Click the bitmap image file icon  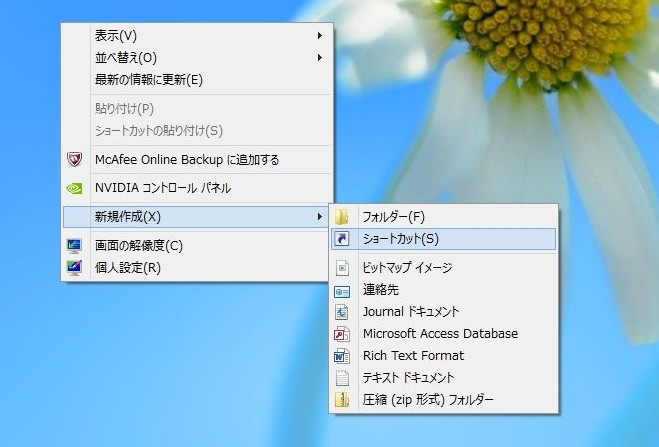click(x=342, y=268)
